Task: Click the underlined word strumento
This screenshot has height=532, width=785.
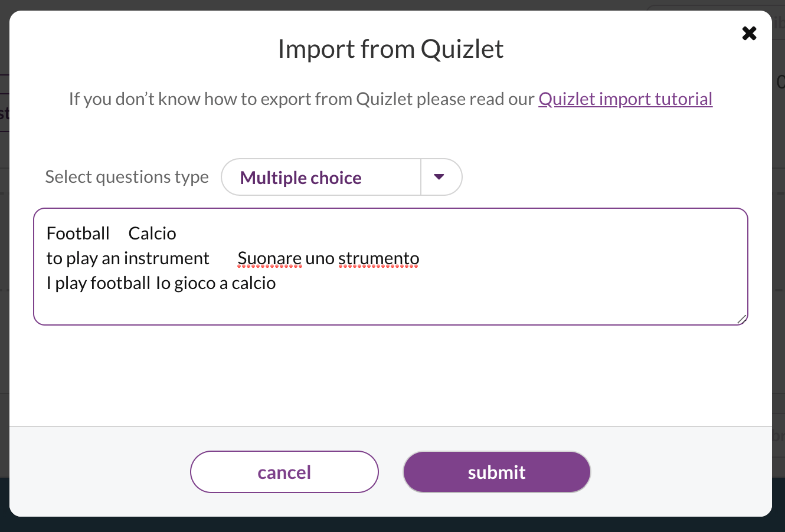Action: click(x=378, y=258)
